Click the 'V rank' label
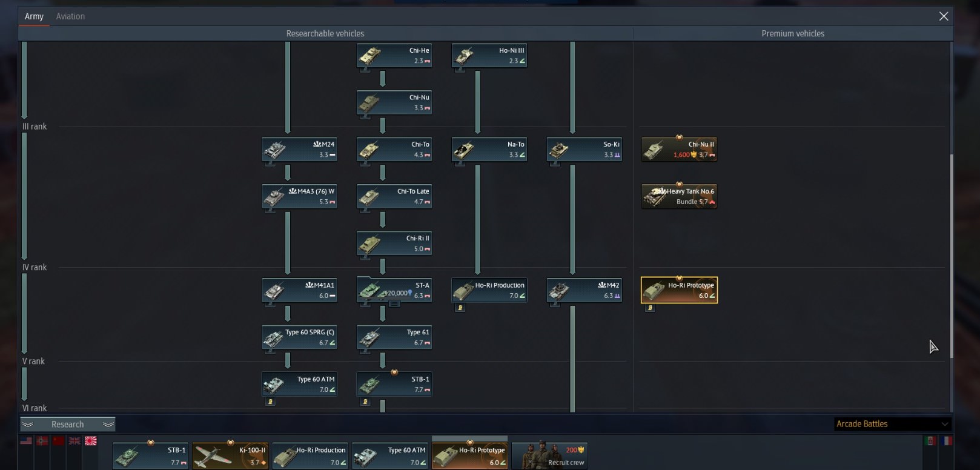This screenshot has width=980, height=470. (x=33, y=361)
